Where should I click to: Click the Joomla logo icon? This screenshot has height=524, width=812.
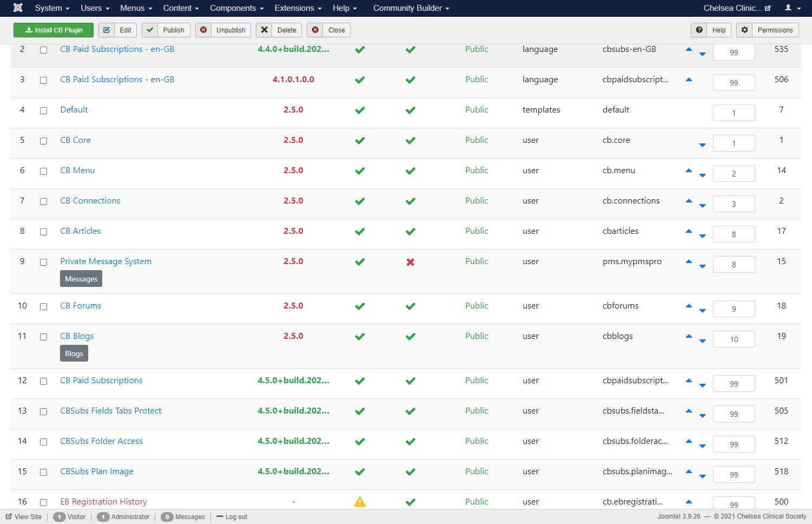coord(18,8)
